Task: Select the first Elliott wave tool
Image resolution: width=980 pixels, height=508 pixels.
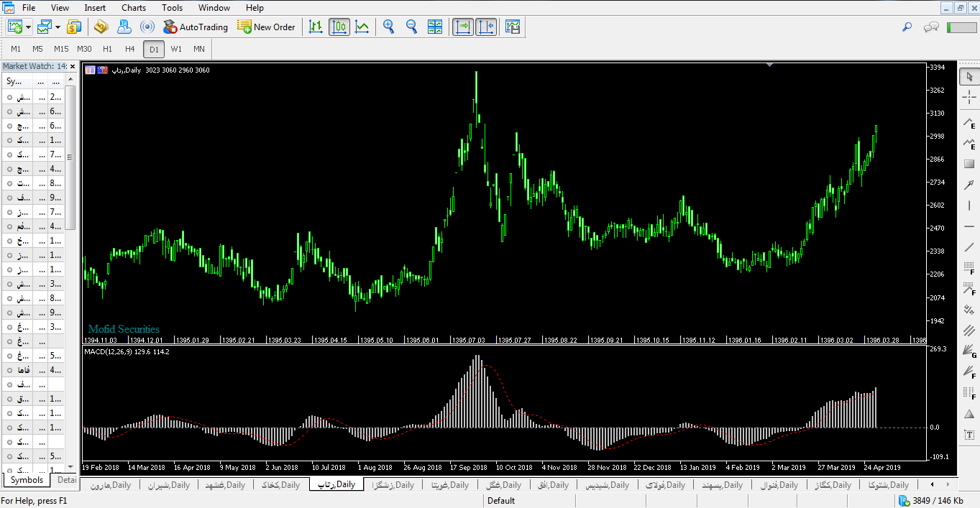Action: coord(969,122)
